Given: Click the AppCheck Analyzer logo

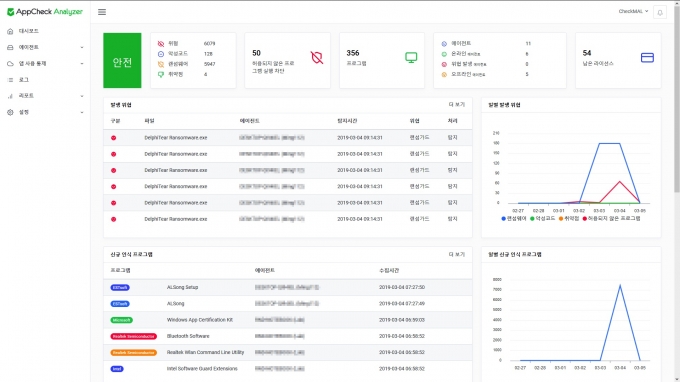Looking at the screenshot, I should [45, 12].
